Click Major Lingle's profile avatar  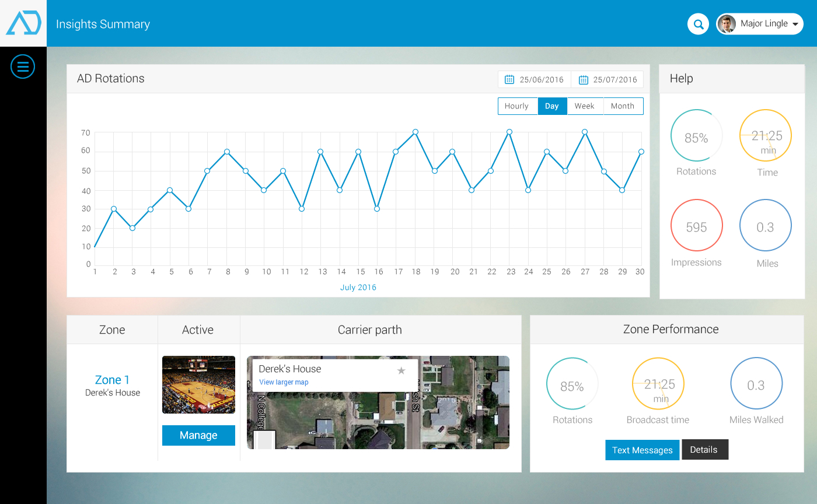727,24
